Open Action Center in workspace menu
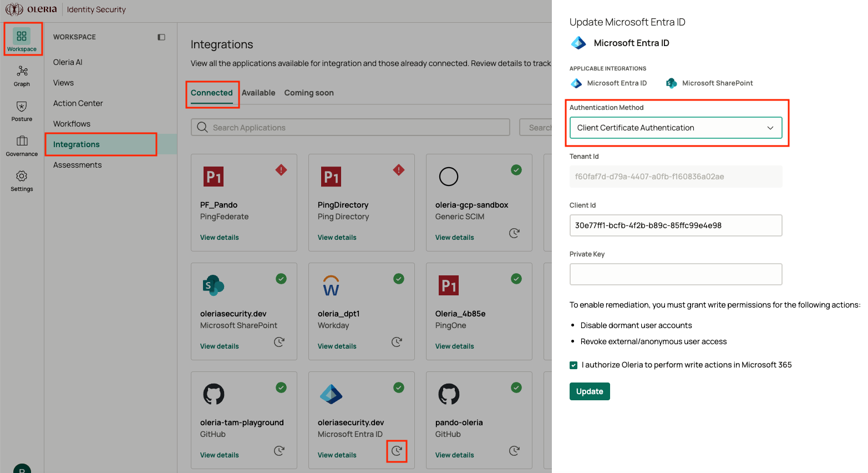Viewport: 868px width, 473px height. pos(78,103)
